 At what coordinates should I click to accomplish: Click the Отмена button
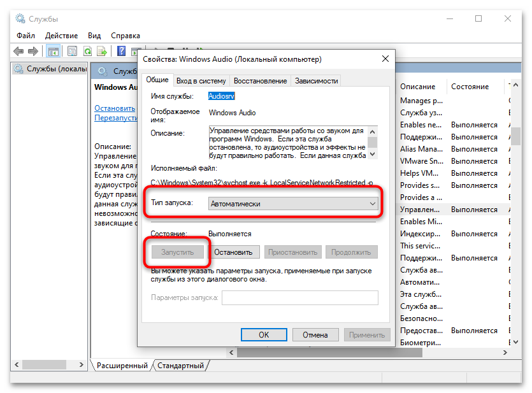(315, 335)
